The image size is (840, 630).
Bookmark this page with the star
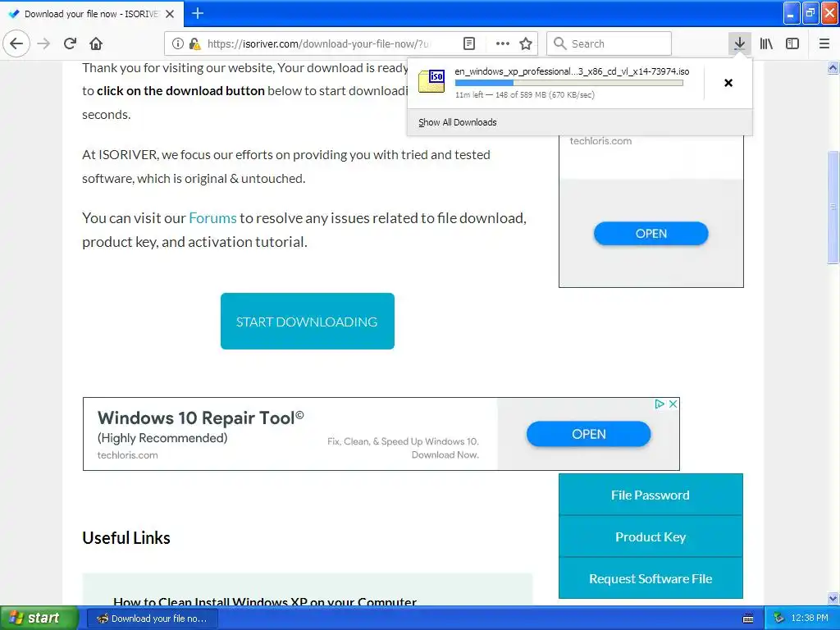pos(526,43)
